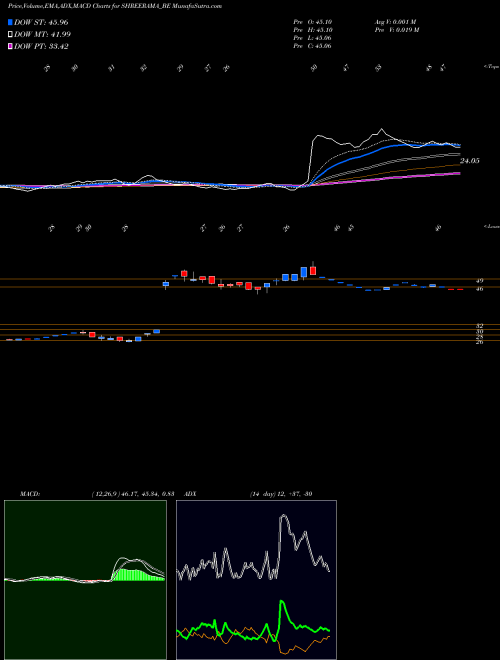
Task: Click the 26 price level label
Action: point(480,342)
